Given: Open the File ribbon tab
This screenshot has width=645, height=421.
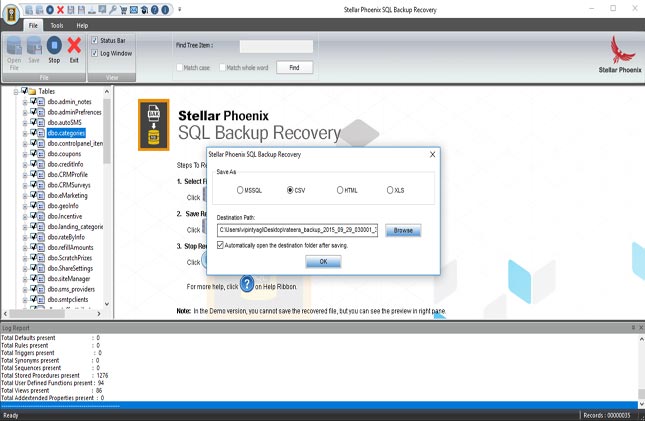Looking at the screenshot, I should (33, 25).
